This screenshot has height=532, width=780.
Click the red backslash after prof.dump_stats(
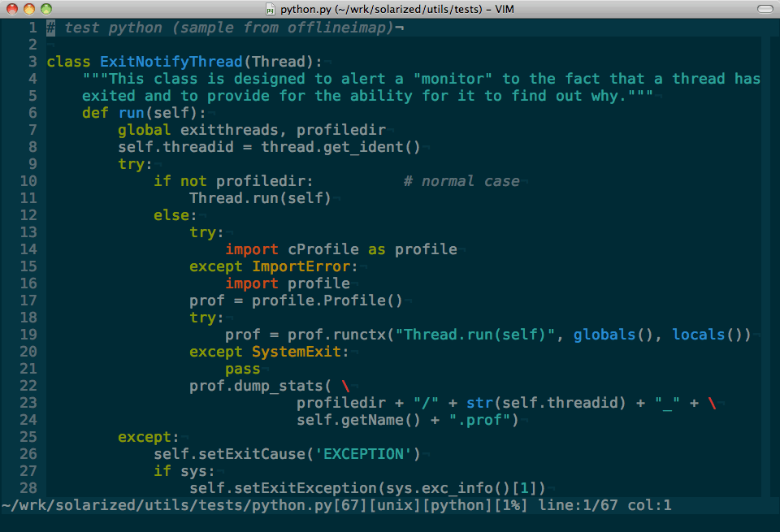tap(345, 386)
